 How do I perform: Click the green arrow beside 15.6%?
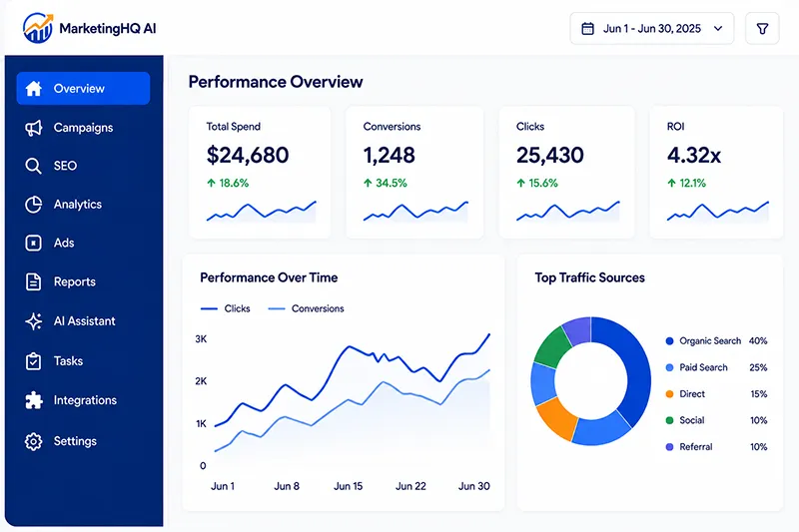520,183
